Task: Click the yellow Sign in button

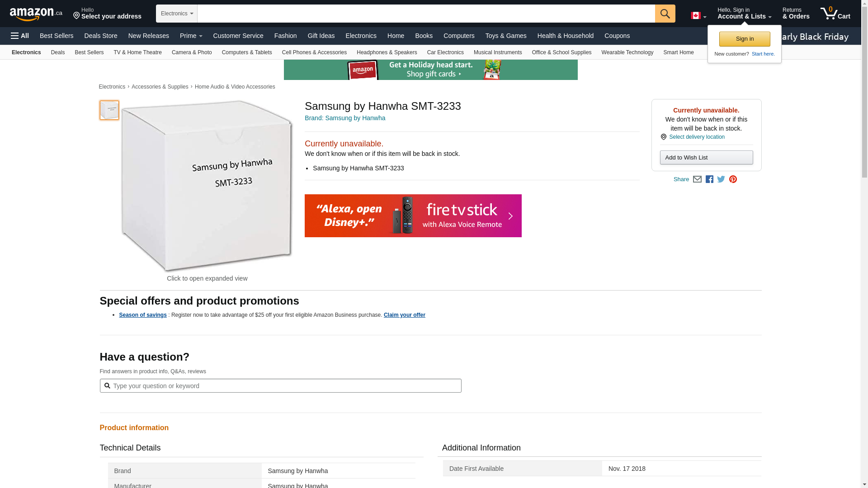Action: click(745, 39)
